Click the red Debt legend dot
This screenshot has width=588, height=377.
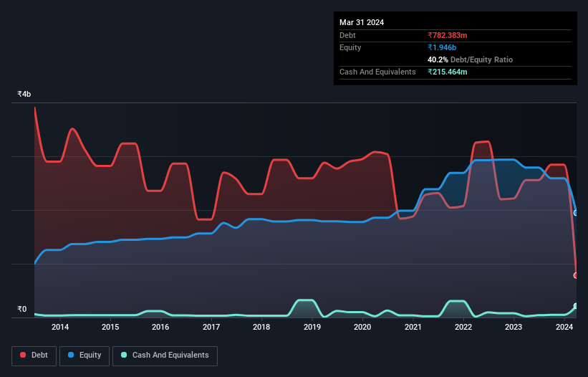tap(23, 355)
